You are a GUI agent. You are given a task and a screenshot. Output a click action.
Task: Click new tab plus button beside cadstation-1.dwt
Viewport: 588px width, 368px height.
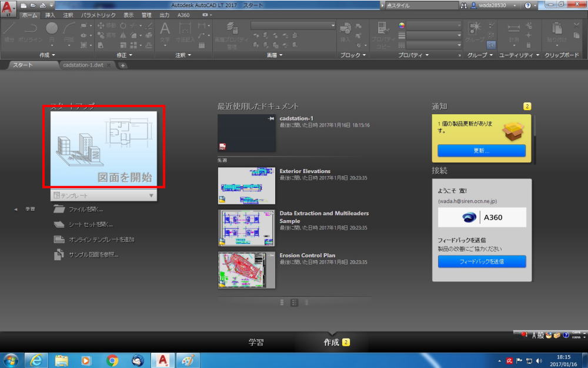123,65
